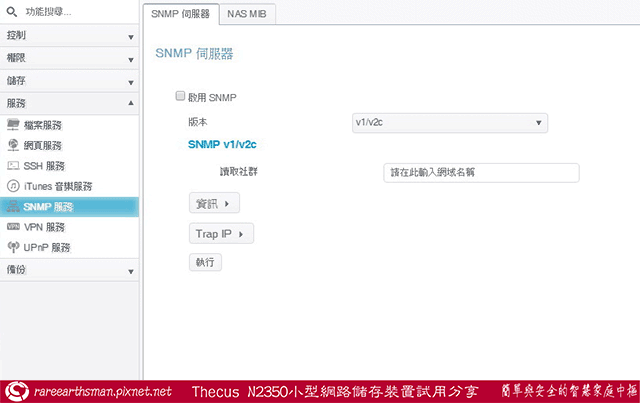
Task: Click the 執行 apply button
Action: [x=205, y=262]
